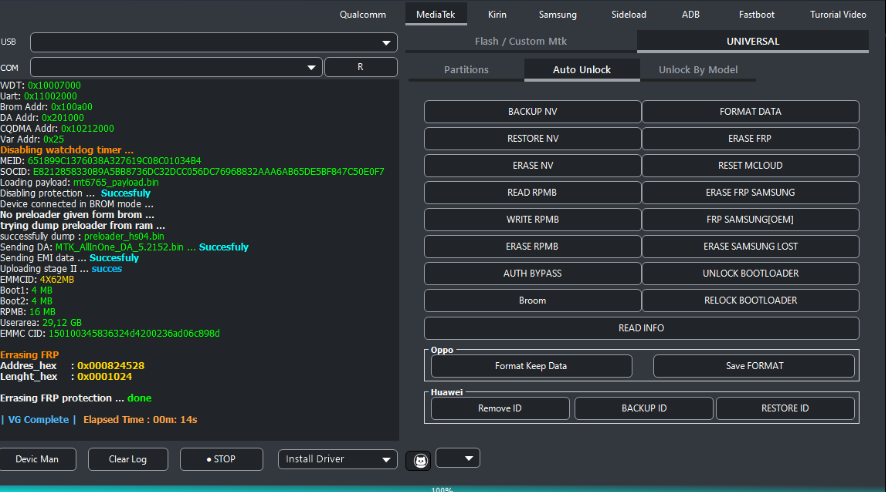Click the STOP button
The height and width of the screenshot is (492, 886).
pyautogui.click(x=221, y=459)
